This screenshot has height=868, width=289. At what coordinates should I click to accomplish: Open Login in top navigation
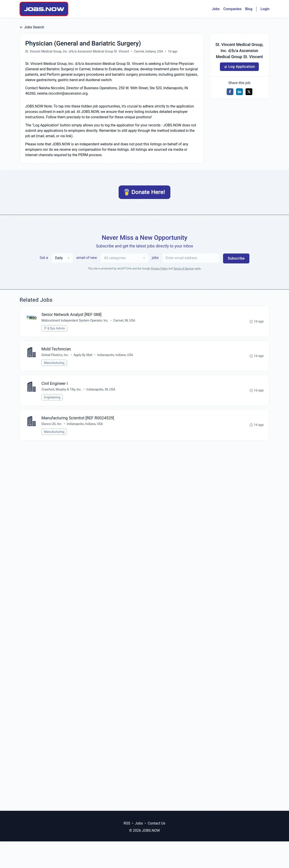265,9
